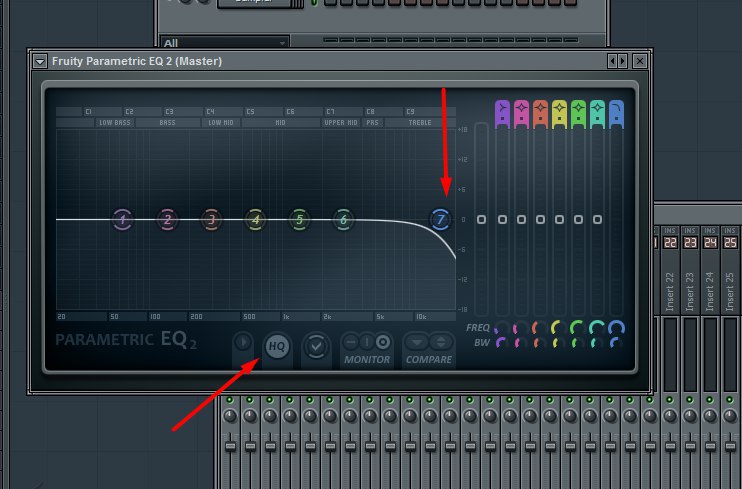Click the orange band 3 BW knob
This screenshot has width=742, height=489.
pyautogui.click(x=539, y=343)
